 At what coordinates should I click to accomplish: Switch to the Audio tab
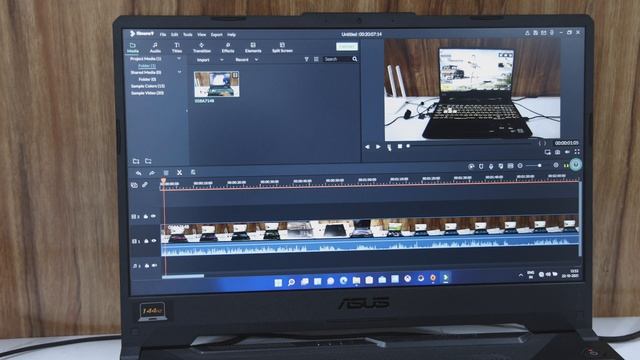155,48
